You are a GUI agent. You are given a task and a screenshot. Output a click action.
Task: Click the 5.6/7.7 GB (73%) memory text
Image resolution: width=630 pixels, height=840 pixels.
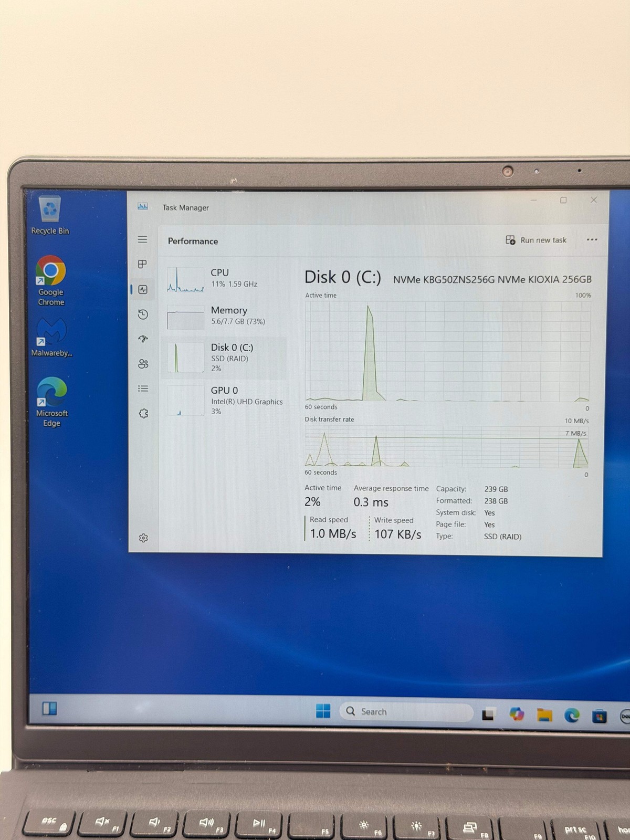238,321
